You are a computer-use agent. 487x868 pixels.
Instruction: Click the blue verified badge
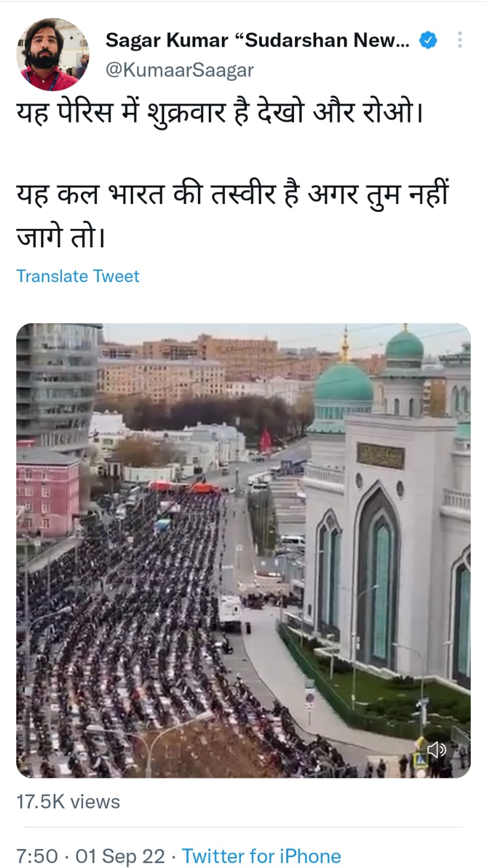pos(428,40)
